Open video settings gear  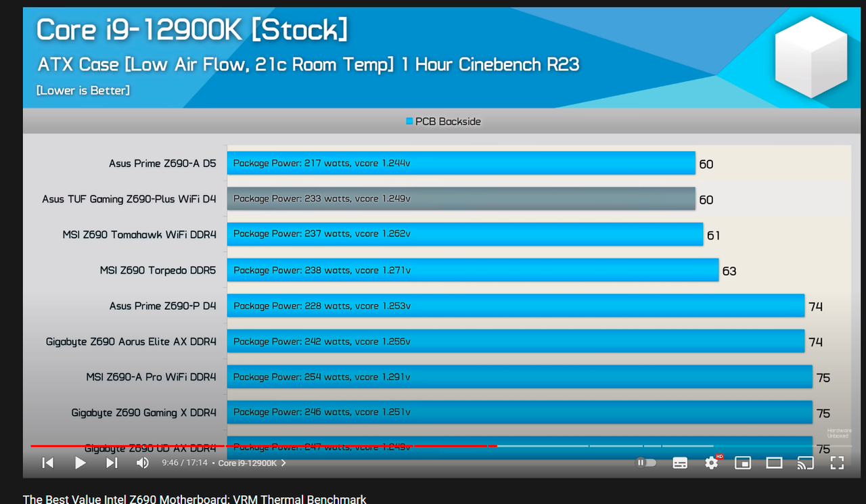711,463
